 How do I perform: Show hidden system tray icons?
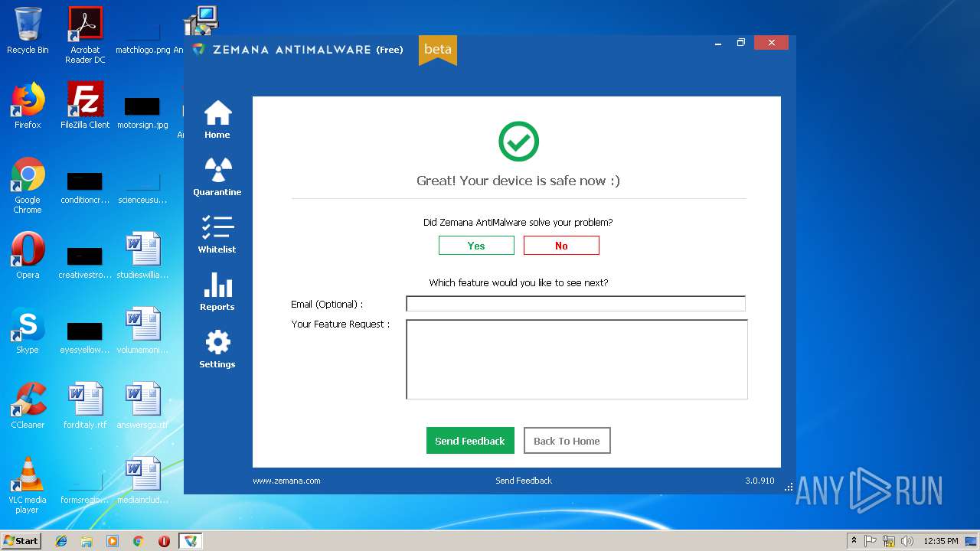[854, 541]
